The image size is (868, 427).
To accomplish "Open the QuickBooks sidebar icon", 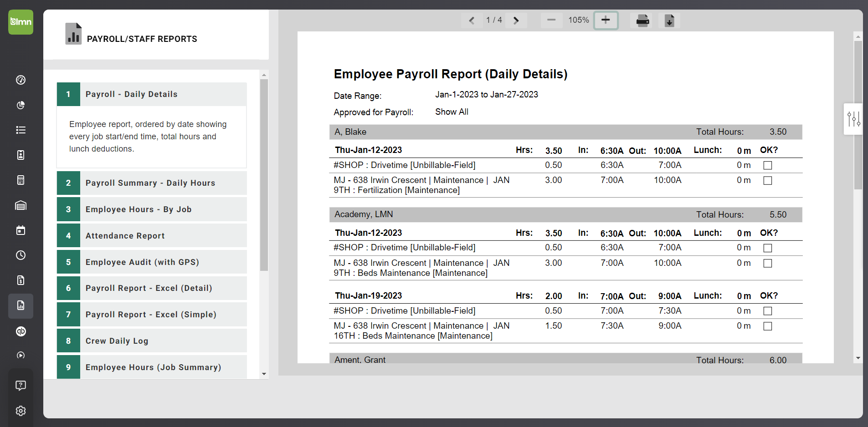I will click(x=21, y=331).
